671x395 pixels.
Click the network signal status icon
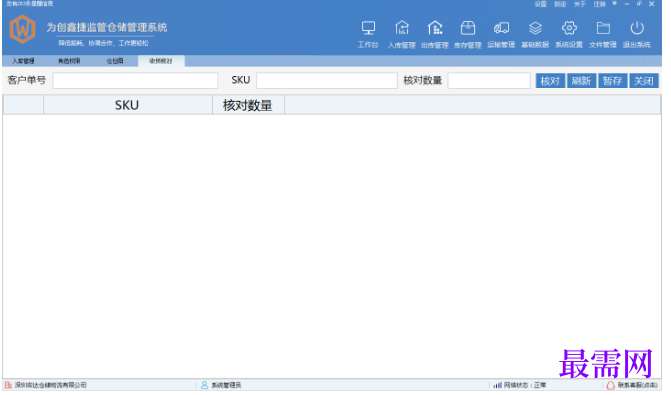497,385
